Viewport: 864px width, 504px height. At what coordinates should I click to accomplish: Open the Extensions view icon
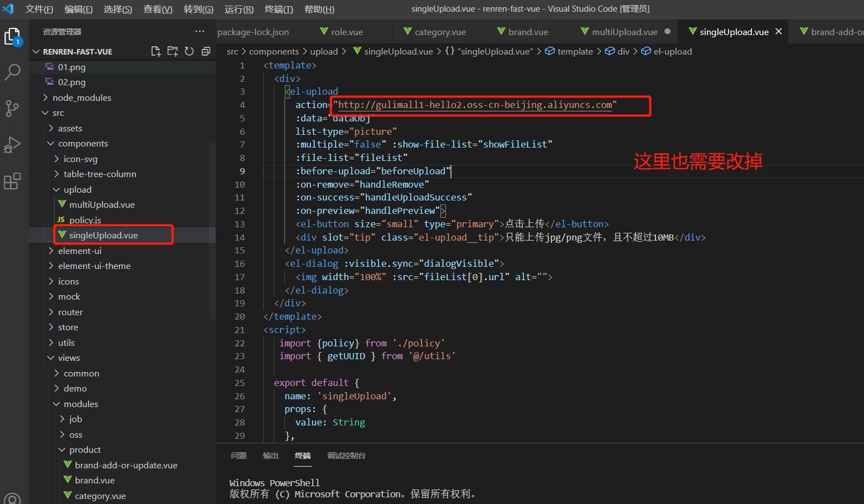click(12, 181)
